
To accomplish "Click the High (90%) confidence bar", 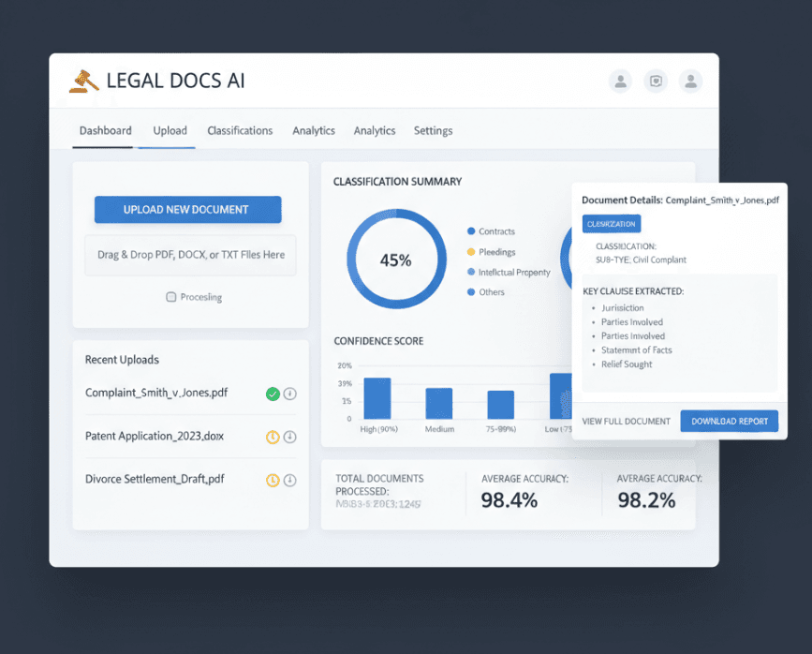I will (376, 398).
